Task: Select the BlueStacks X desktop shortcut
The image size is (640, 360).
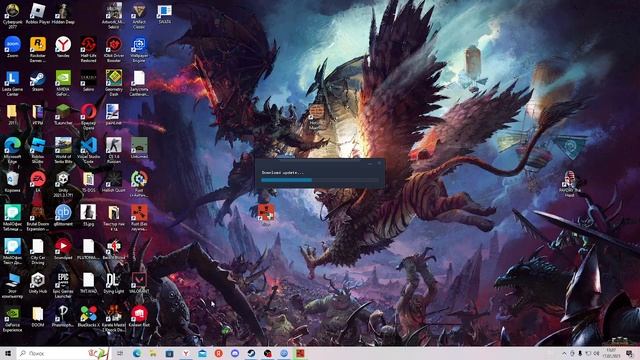Action: point(88,316)
